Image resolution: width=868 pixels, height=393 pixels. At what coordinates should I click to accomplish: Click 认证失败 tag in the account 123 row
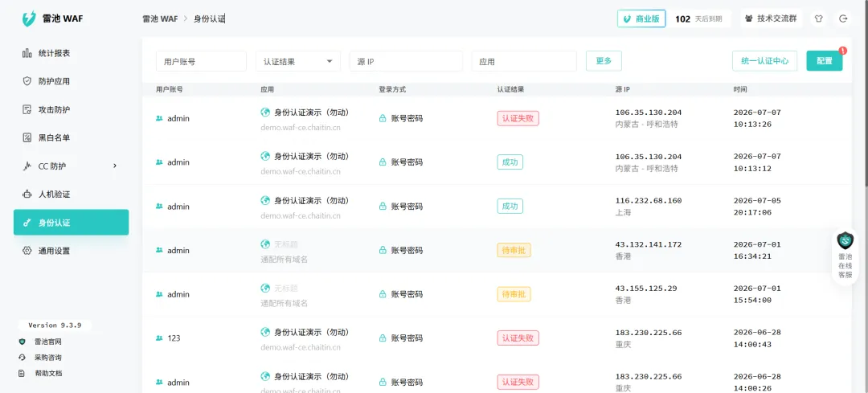point(518,338)
